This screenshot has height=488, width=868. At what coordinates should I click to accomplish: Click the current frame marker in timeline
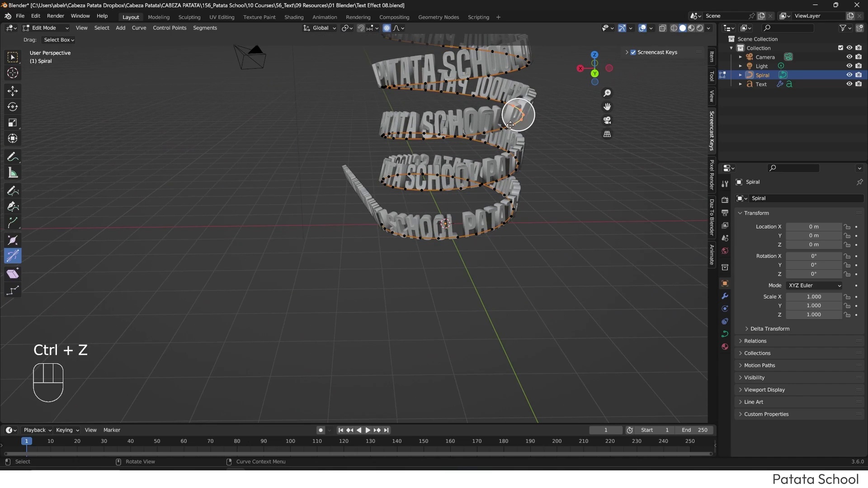tap(27, 441)
